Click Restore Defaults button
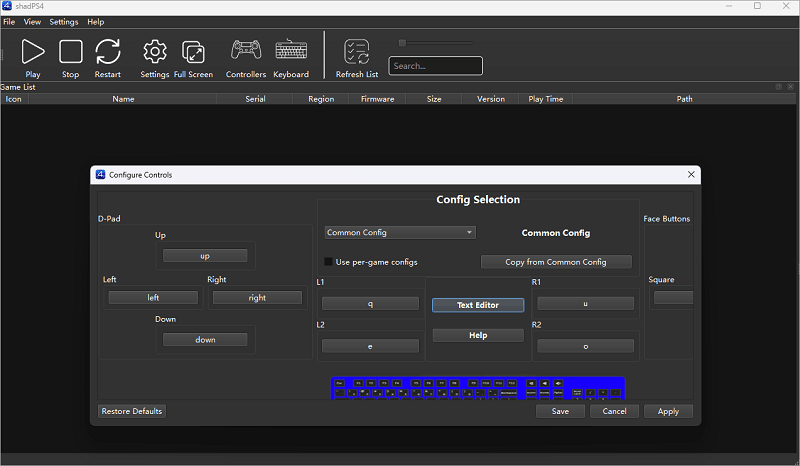Viewport: 800px width, 466px height. (x=132, y=411)
